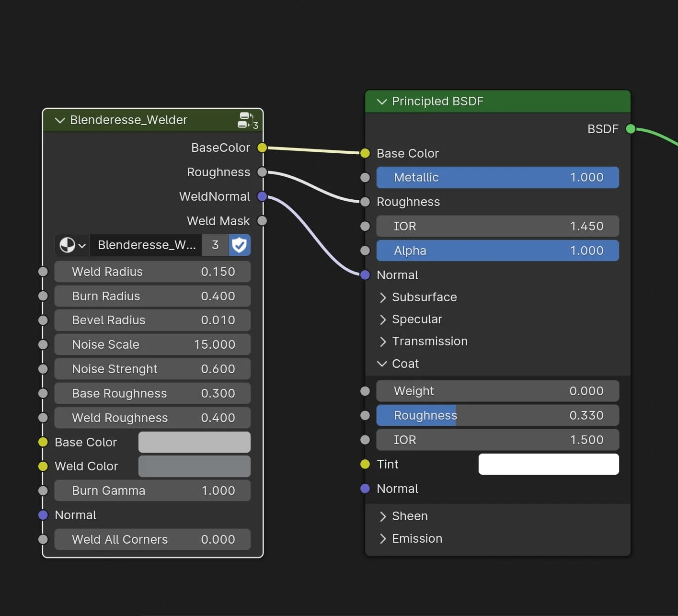Open the node tree browse dropdown

pos(72,245)
